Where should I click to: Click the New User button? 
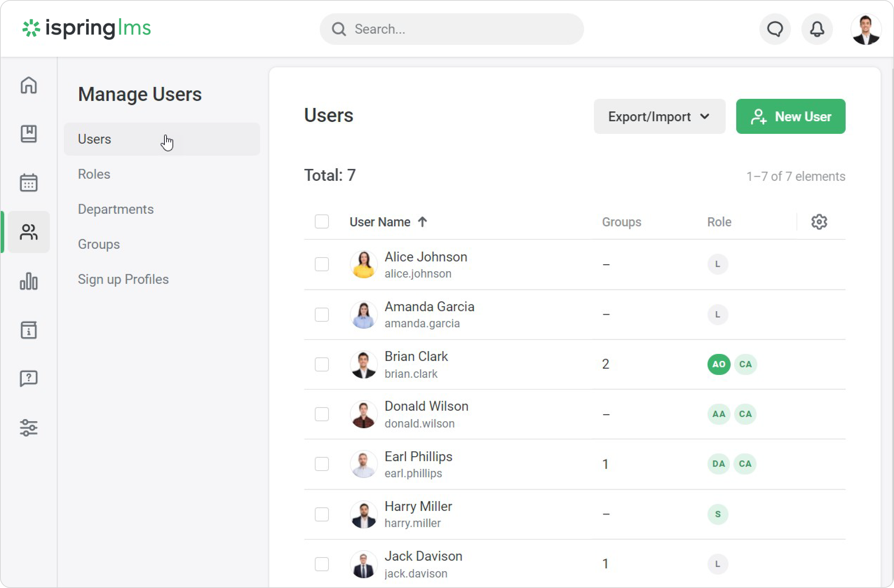coord(790,116)
